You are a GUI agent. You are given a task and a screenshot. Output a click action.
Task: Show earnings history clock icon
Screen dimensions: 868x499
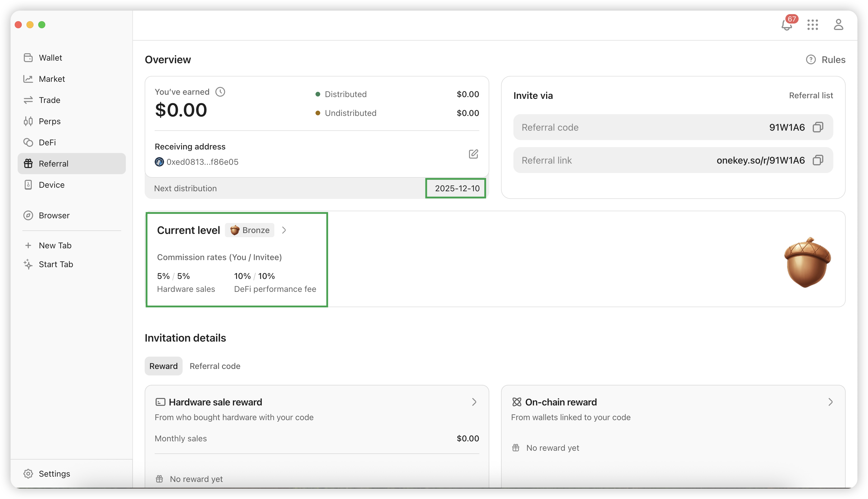220,92
